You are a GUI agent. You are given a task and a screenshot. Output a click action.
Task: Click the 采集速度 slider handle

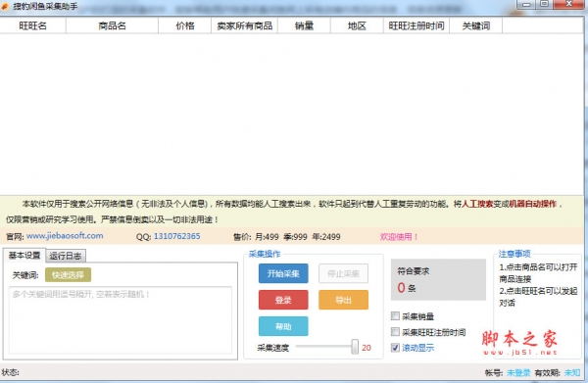pyautogui.click(x=355, y=347)
